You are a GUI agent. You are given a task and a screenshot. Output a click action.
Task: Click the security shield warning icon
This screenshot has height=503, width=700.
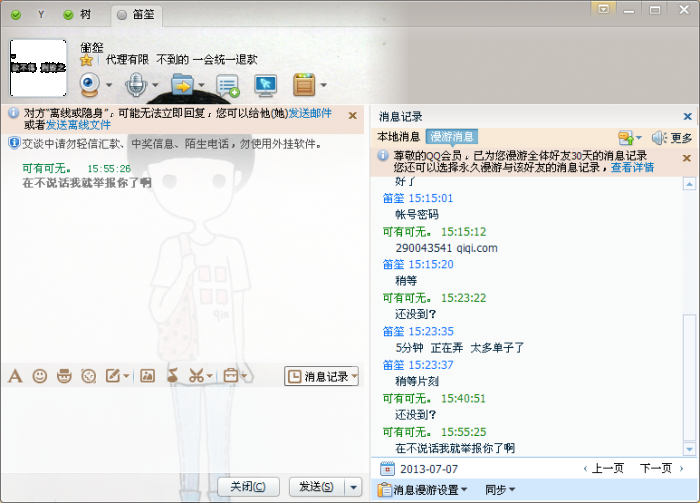point(14,143)
